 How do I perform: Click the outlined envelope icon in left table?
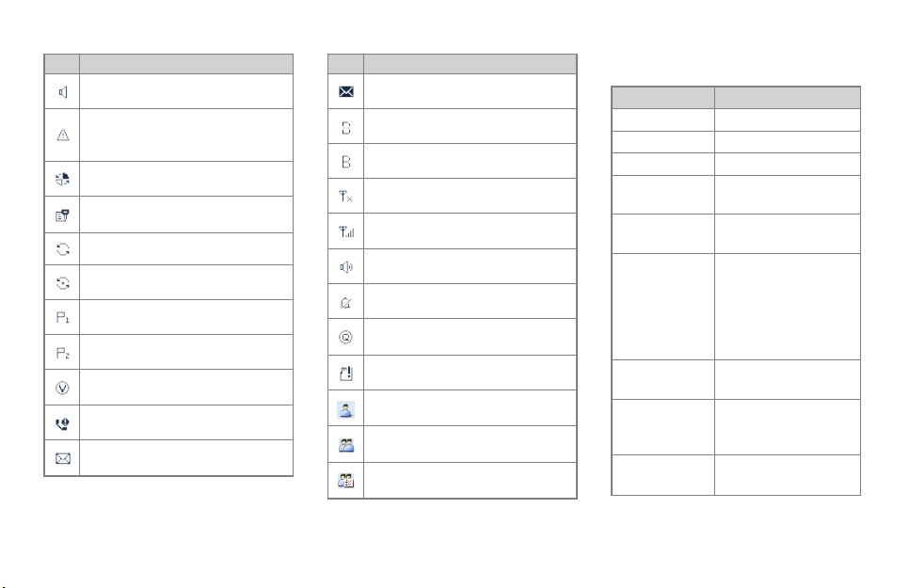click(x=63, y=459)
